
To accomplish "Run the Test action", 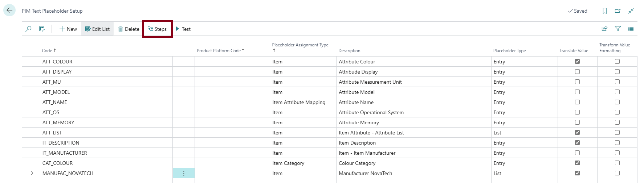I will click(183, 29).
